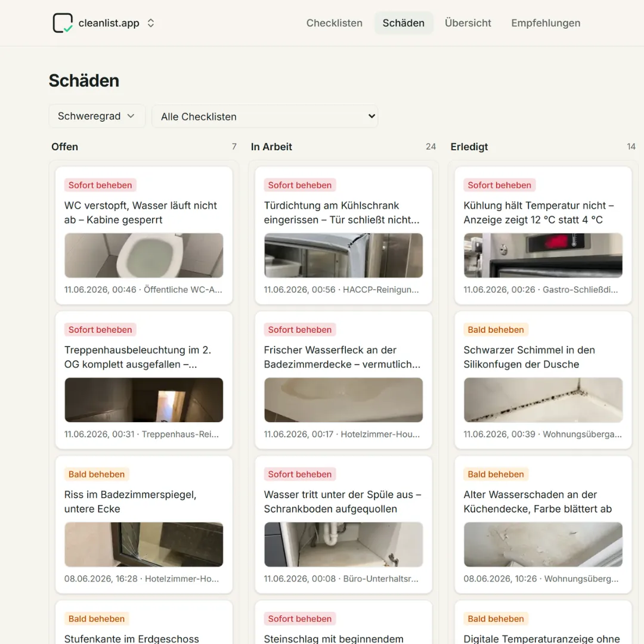The image size is (644, 644).
Task: Go to the Checklisten tab
Action: (335, 23)
